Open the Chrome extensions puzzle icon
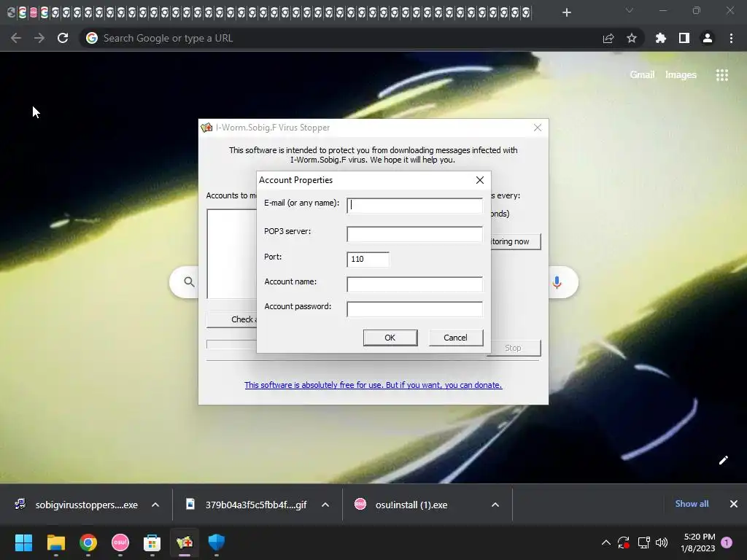Image resolution: width=747 pixels, height=560 pixels. click(661, 38)
